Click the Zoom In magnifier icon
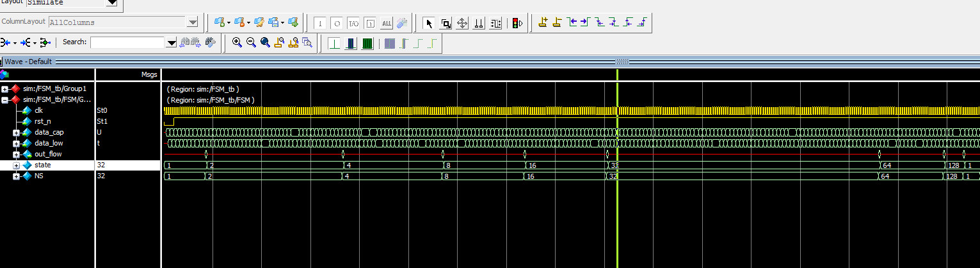This screenshot has width=980, height=268. 237,42
